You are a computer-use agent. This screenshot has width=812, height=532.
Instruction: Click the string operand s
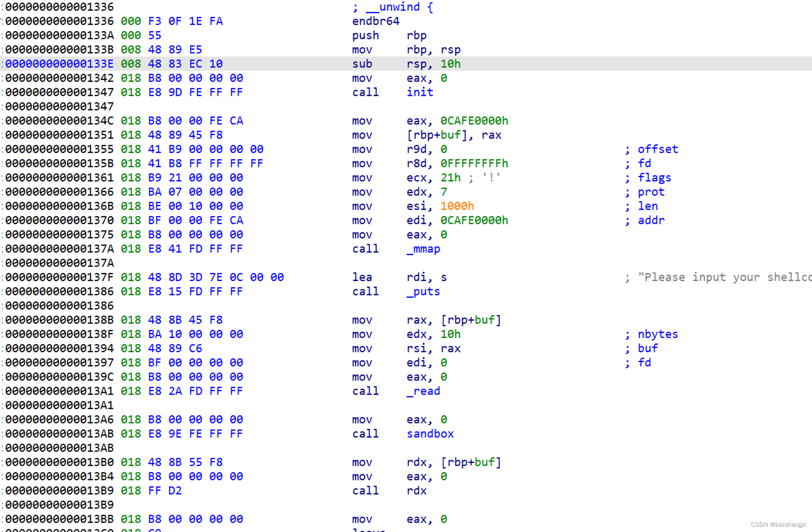coord(444,277)
